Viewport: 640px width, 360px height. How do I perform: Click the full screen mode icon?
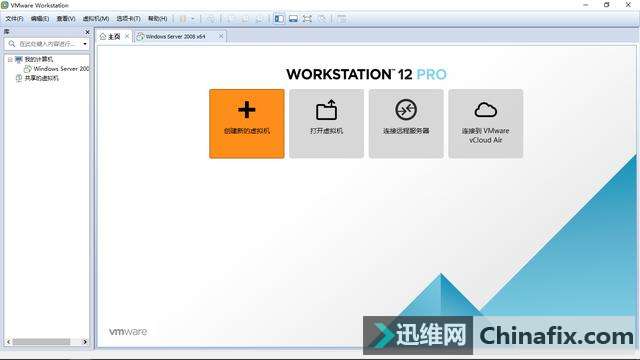pos(307,19)
